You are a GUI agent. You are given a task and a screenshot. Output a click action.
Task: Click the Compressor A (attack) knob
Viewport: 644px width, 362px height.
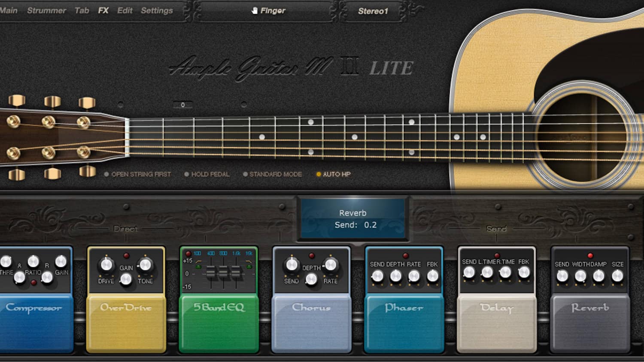click(19, 278)
